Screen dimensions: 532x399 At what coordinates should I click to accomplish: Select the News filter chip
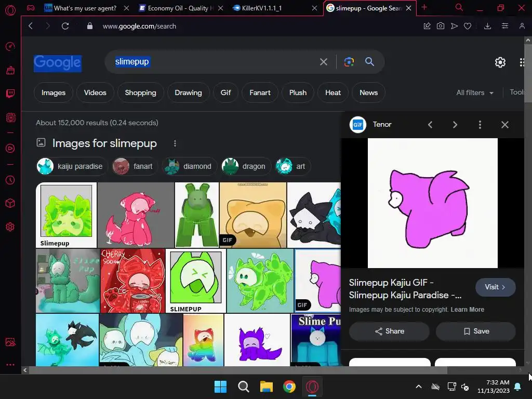tap(368, 92)
